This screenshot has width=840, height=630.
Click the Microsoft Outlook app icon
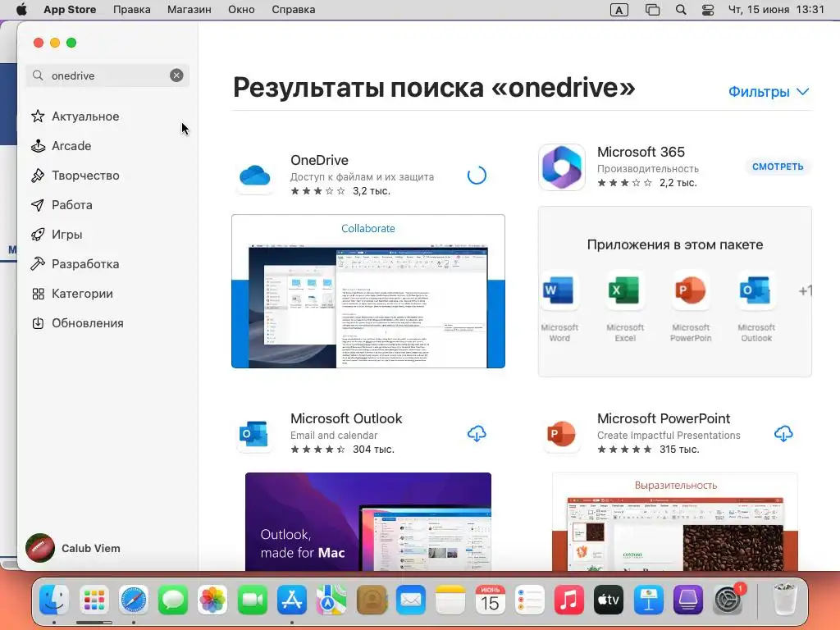(255, 434)
